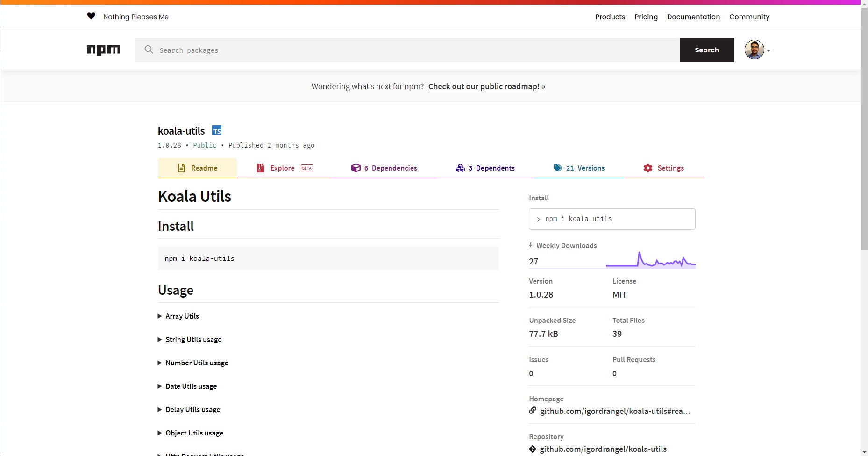
Task: Open the Pricing page link
Action: click(646, 17)
